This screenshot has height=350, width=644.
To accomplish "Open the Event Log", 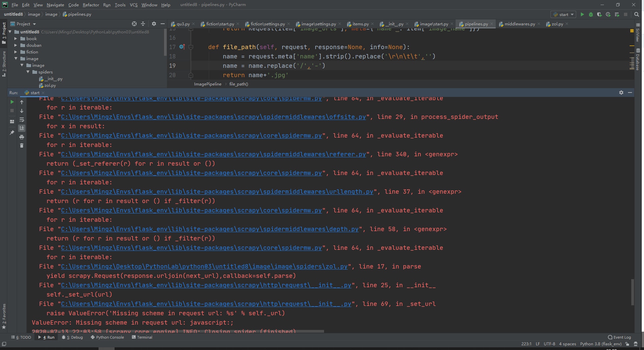I will click(x=619, y=337).
